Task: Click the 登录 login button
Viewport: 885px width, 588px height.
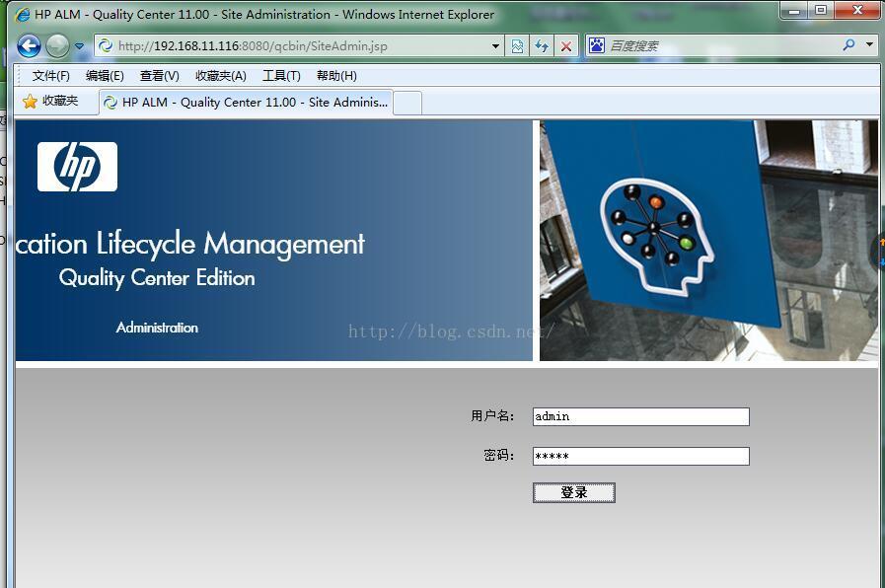Action: coord(574,492)
